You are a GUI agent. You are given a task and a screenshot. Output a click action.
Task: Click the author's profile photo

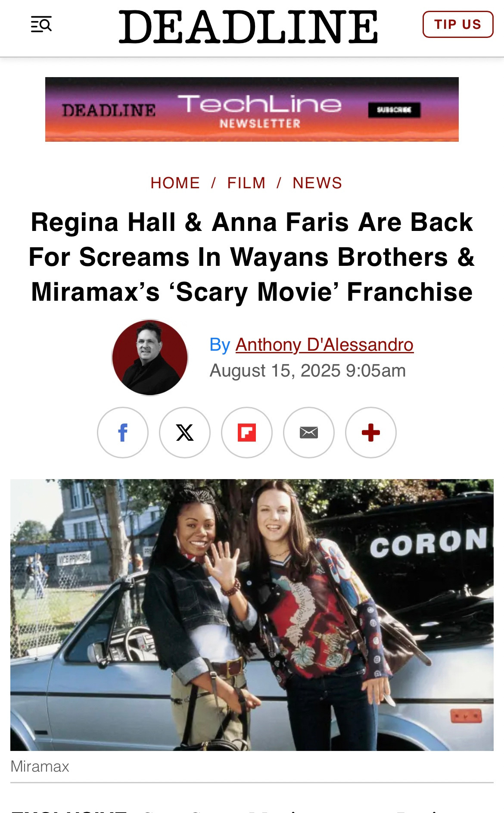[150, 358]
